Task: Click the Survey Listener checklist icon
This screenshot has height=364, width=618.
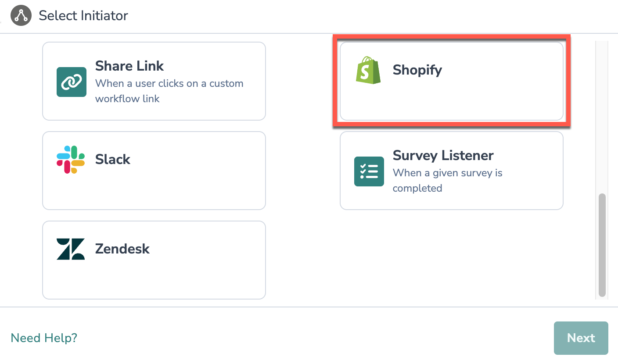Action: 369,171
